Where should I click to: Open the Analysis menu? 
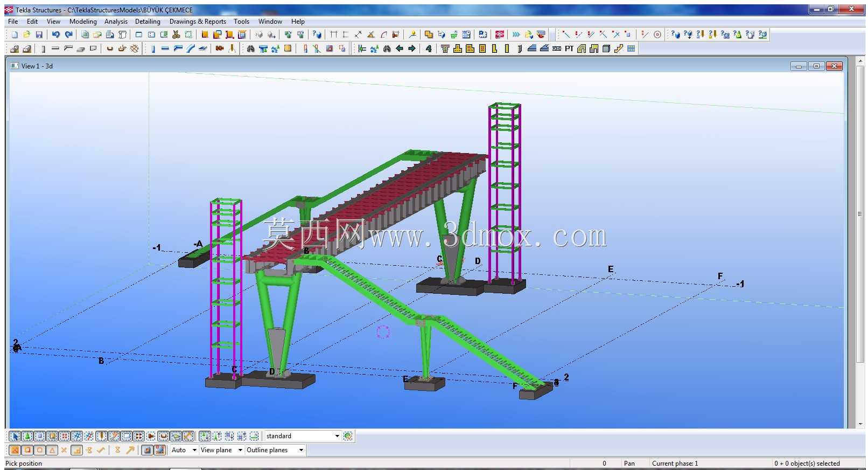click(116, 22)
